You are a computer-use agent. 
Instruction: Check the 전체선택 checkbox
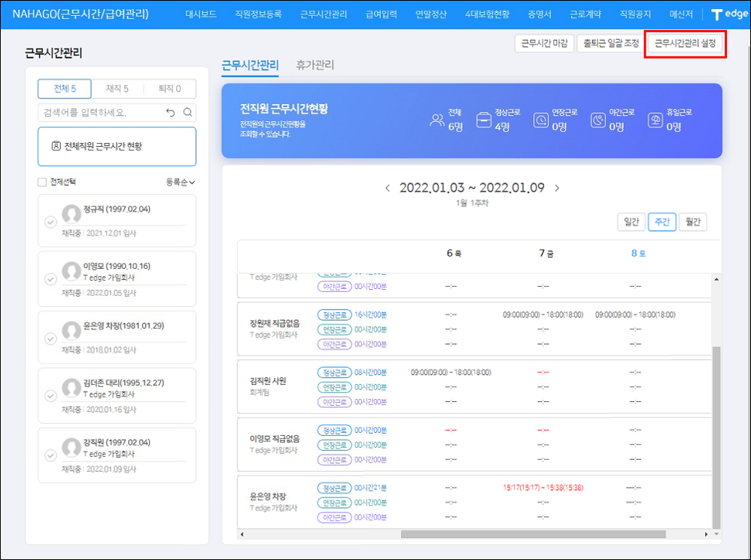42,182
